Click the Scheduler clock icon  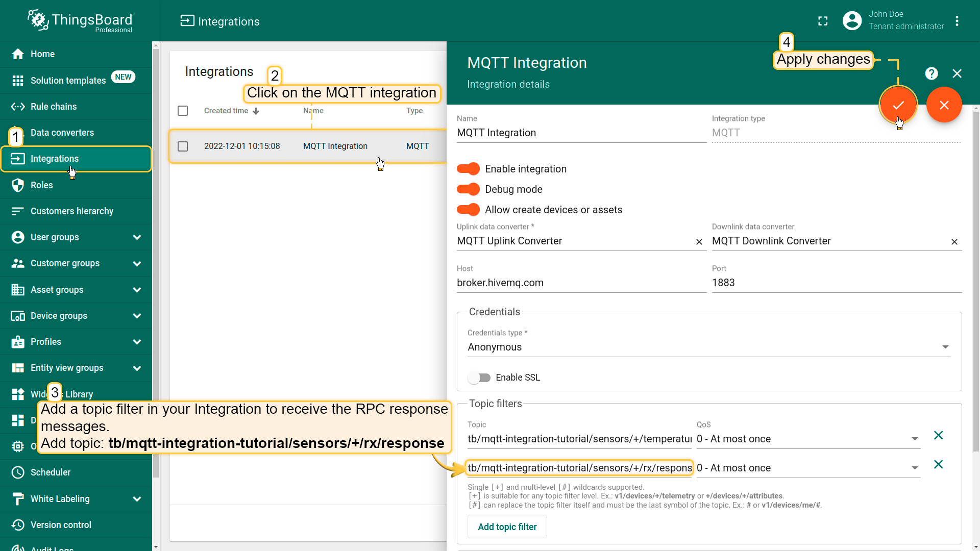(18, 472)
